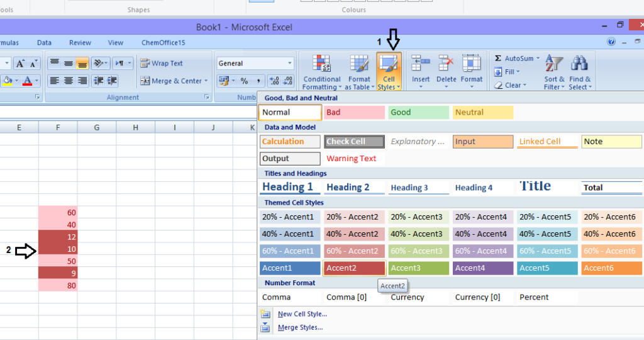Apply the Check Cell style

[x=354, y=142]
